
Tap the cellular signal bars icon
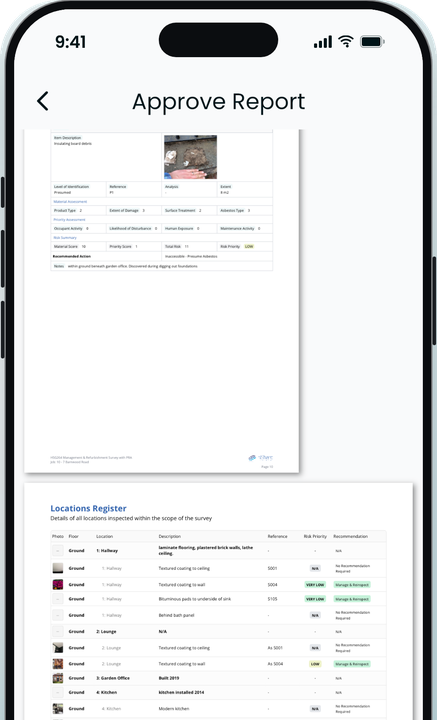click(323, 42)
